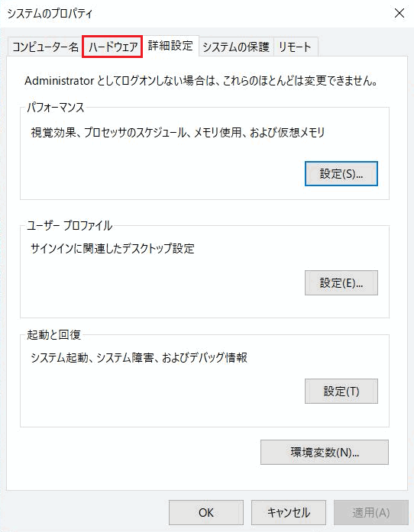Click the システムのプロパティ title text
This screenshot has width=414, height=532.
pos(50,14)
